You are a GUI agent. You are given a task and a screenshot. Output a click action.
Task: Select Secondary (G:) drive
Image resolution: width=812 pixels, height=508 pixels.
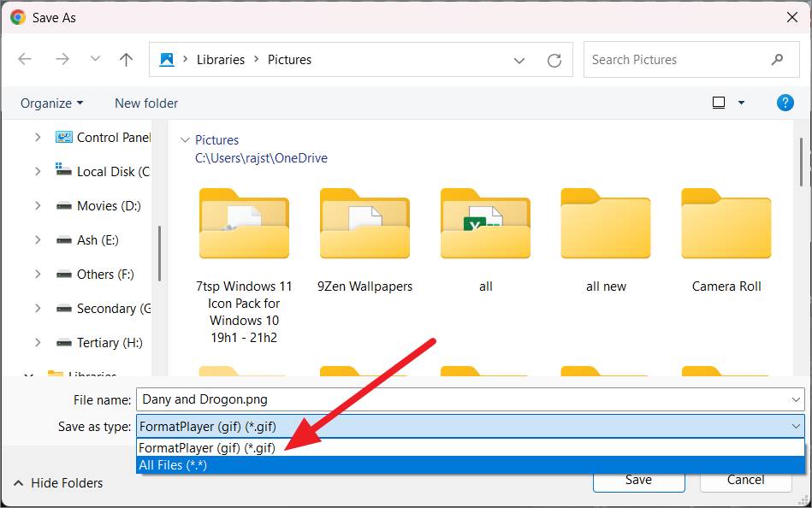104,308
